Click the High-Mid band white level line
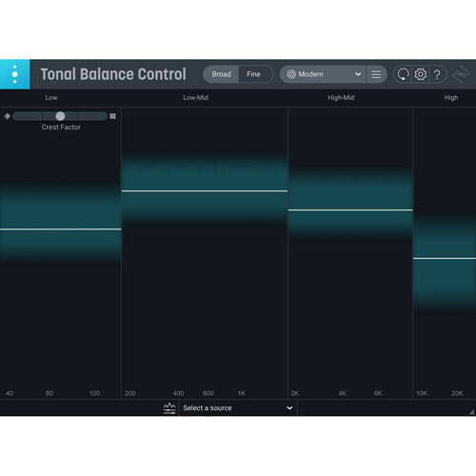476x476 pixels. (x=350, y=210)
